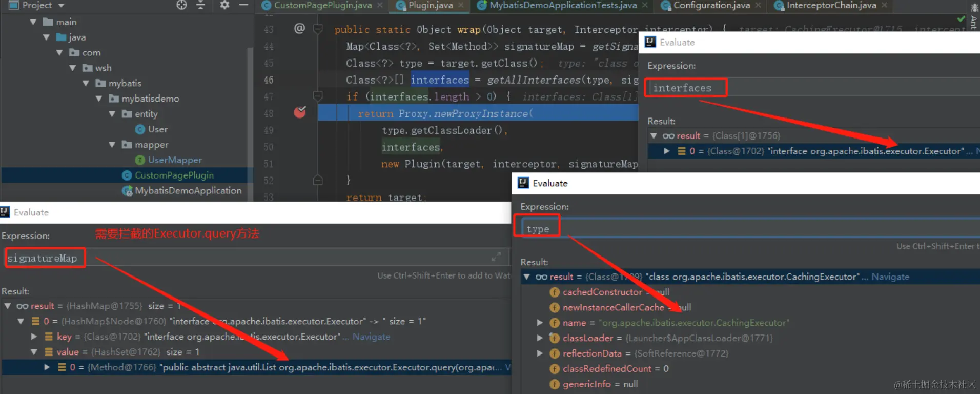This screenshot has height=394, width=980.
Task: Collapse the mapper package arrow
Action: pyautogui.click(x=112, y=145)
